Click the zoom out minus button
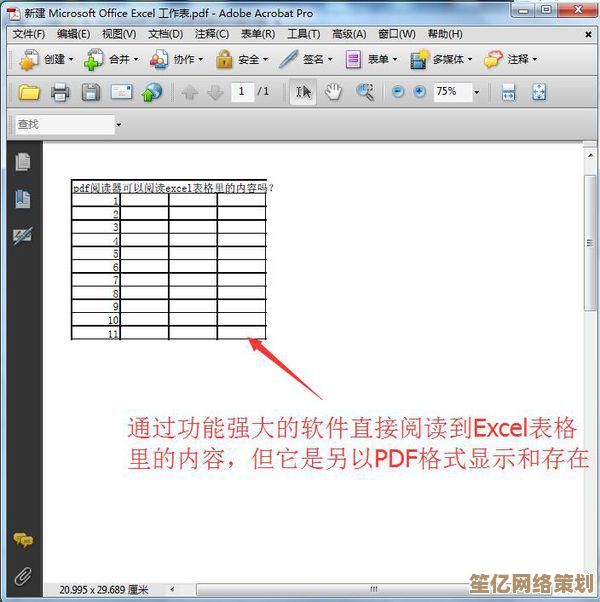This screenshot has width=600, height=602. click(398, 92)
